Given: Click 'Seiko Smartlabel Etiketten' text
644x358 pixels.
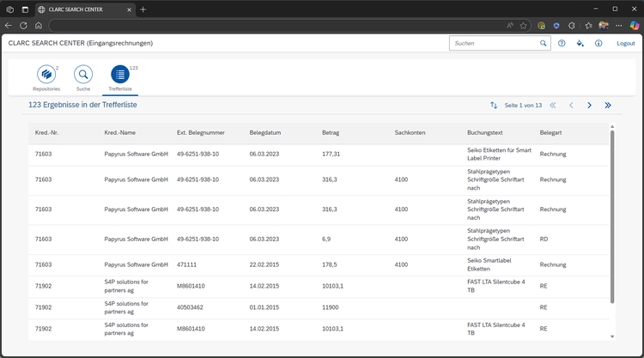Looking at the screenshot, I should coord(489,264).
